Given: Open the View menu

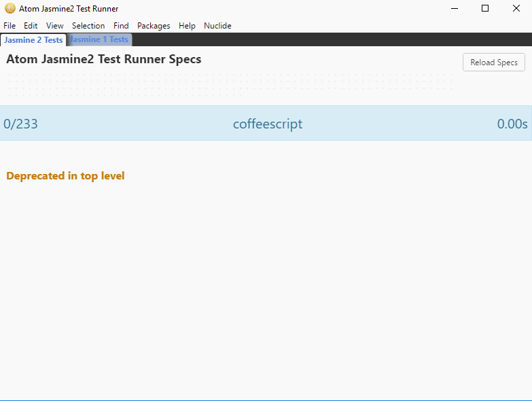Looking at the screenshot, I should click(x=54, y=26).
